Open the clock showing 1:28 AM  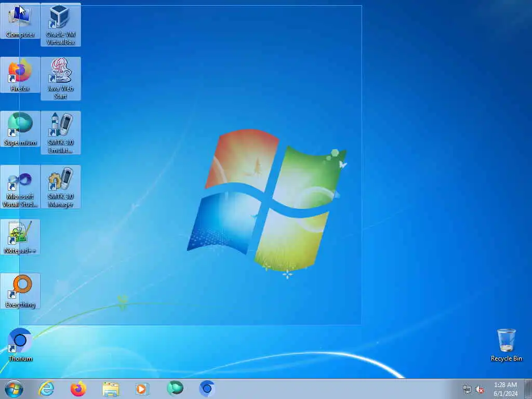pos(505,389)
